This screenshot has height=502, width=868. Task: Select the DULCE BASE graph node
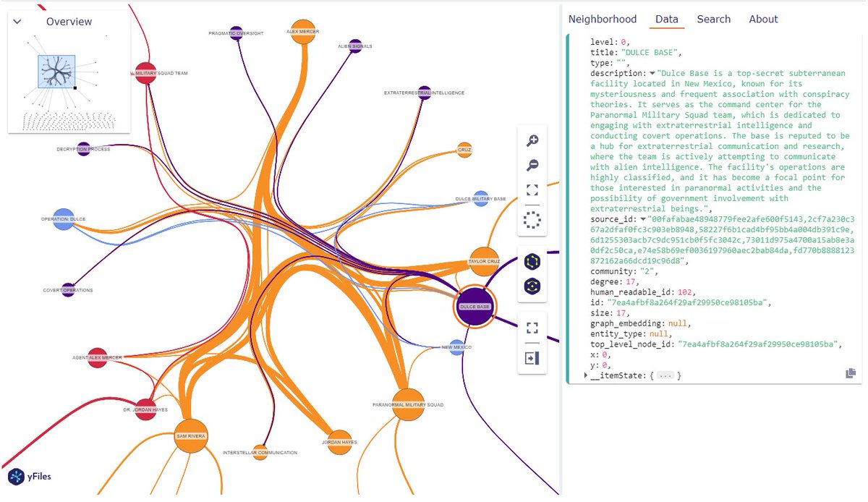click(475, 307)
